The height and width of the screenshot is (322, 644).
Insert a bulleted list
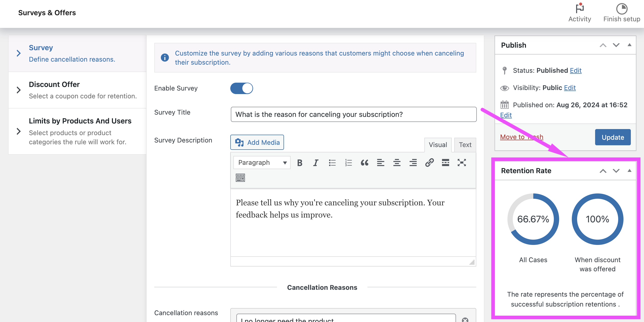[x=332, y=163]
